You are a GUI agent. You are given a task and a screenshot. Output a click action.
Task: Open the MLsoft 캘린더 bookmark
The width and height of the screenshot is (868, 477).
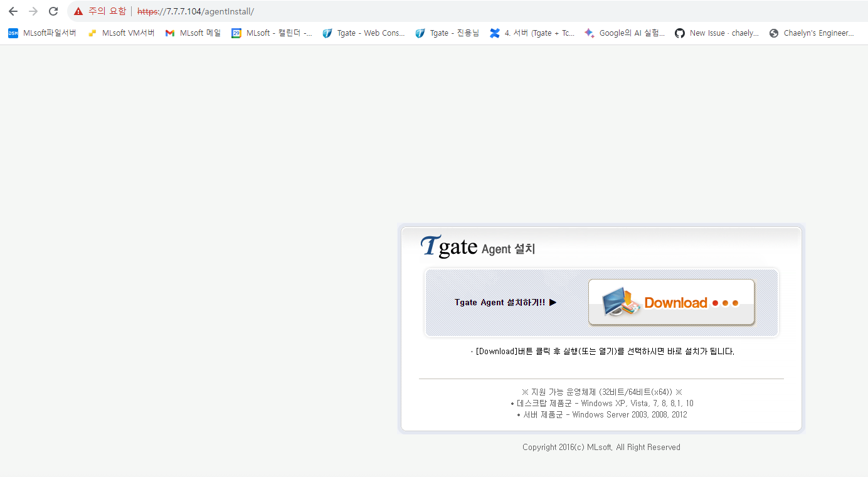click(x=272, y=33)
